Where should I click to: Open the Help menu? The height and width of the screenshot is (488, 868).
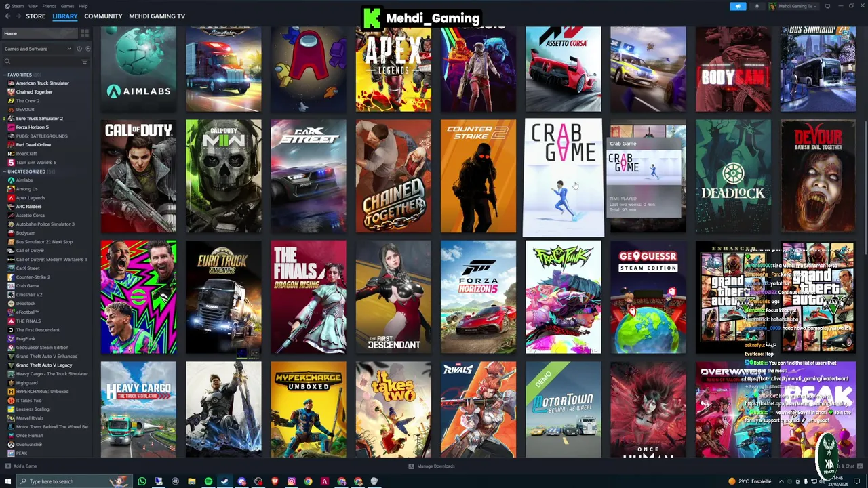83,6
